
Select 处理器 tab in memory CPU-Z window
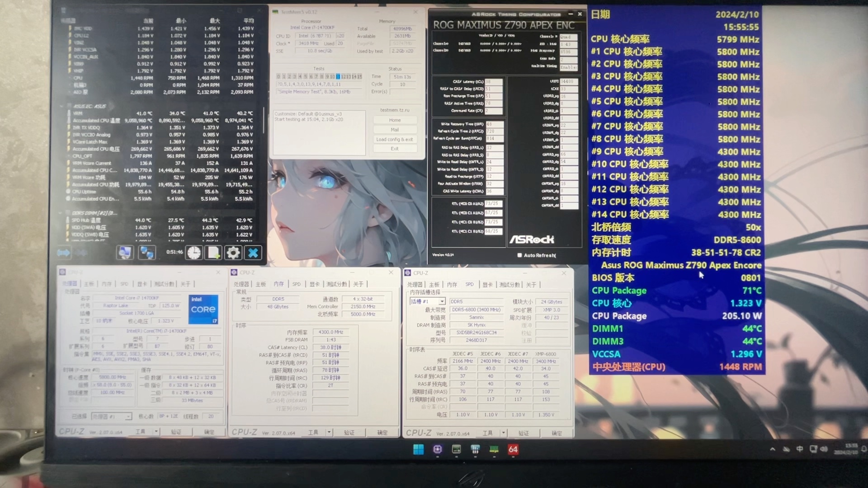[x=241, y=284]
